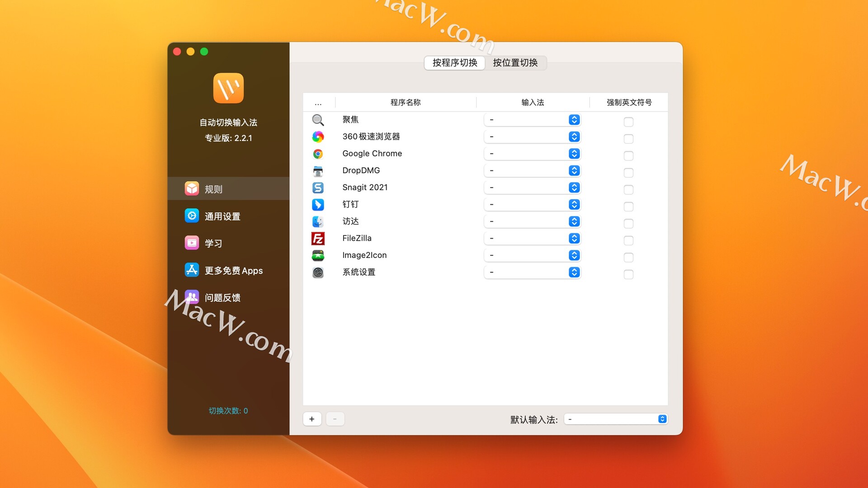Expand 输入法 dropdown for DropDMG

tap(532, 170)
